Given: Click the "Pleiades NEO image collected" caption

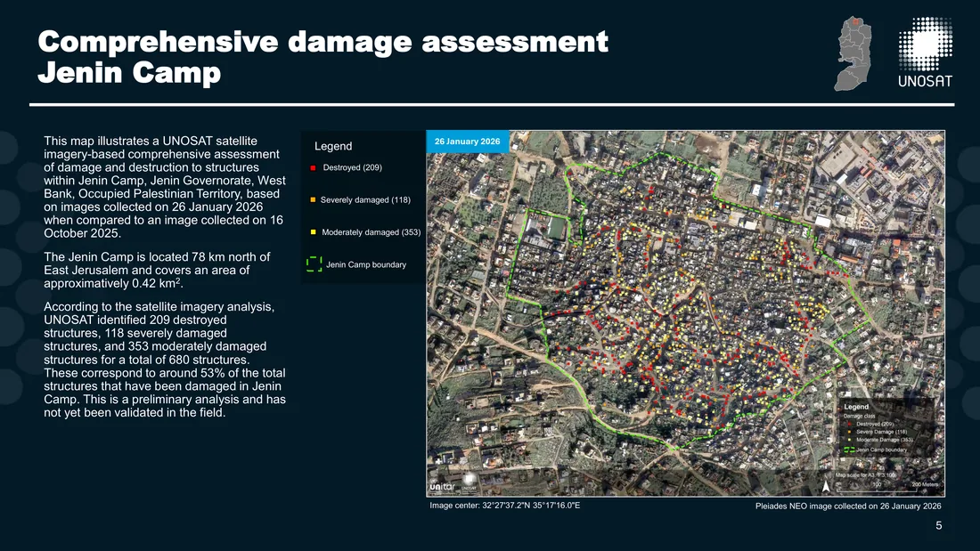Looking at the screenshot, I should pos(848,506).
